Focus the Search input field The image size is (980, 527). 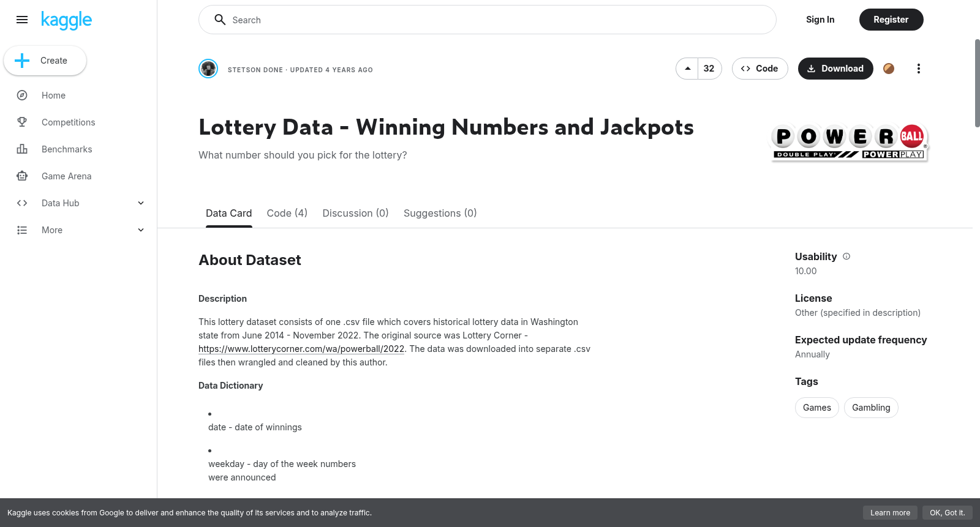pyautogui.click(x=488, y=20)
